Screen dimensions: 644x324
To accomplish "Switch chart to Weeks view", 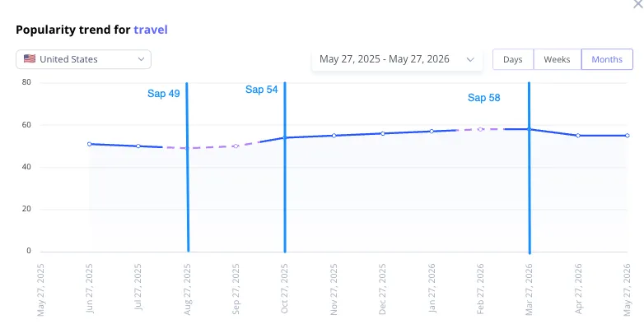I will [557, 59].
